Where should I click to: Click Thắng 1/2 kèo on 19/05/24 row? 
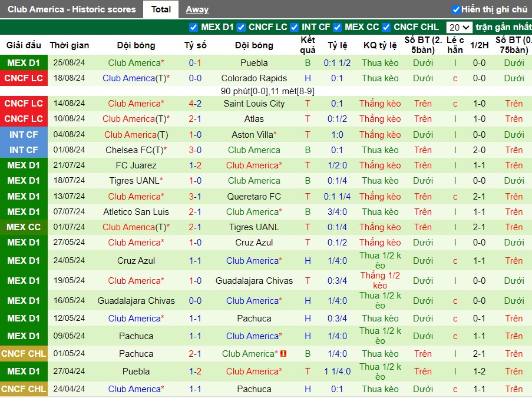380,280
